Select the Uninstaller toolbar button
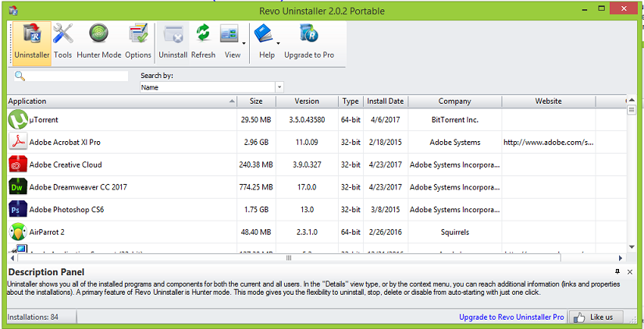The width and height of the screenshot is (644, 329). pos(32,44)
